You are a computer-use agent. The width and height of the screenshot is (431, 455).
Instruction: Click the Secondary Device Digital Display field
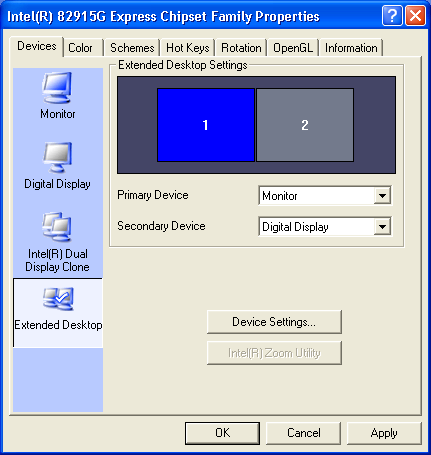(x=325, y=227)
